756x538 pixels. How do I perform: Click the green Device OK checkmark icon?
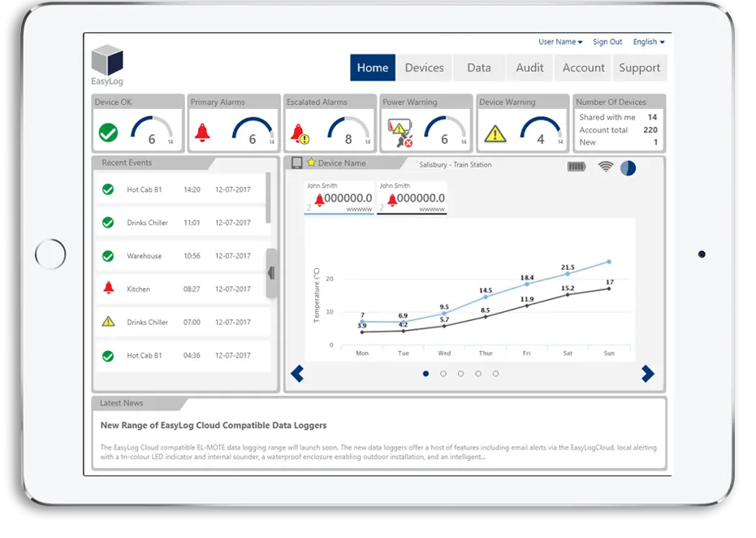click(108, 133)
